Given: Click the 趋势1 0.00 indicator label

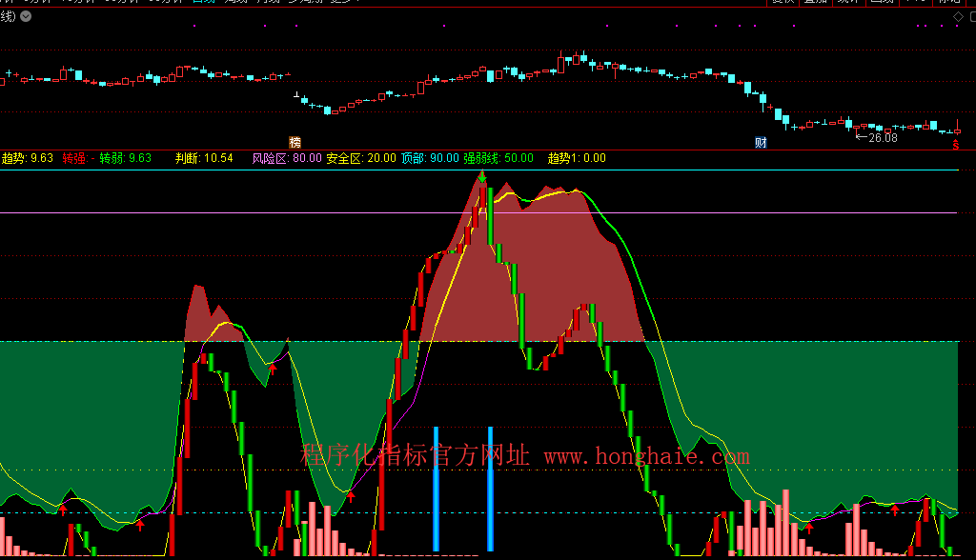Looking at the screenshot, I should [577, 158].
